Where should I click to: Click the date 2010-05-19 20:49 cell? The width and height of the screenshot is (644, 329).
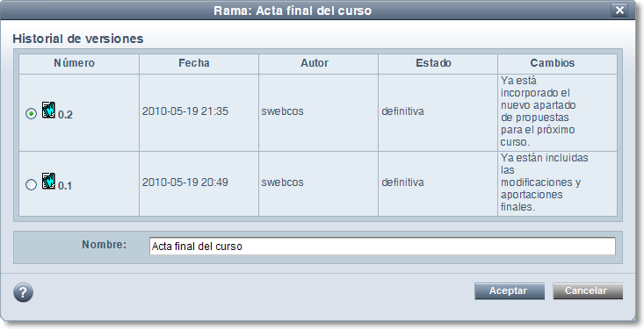[185, 182]
